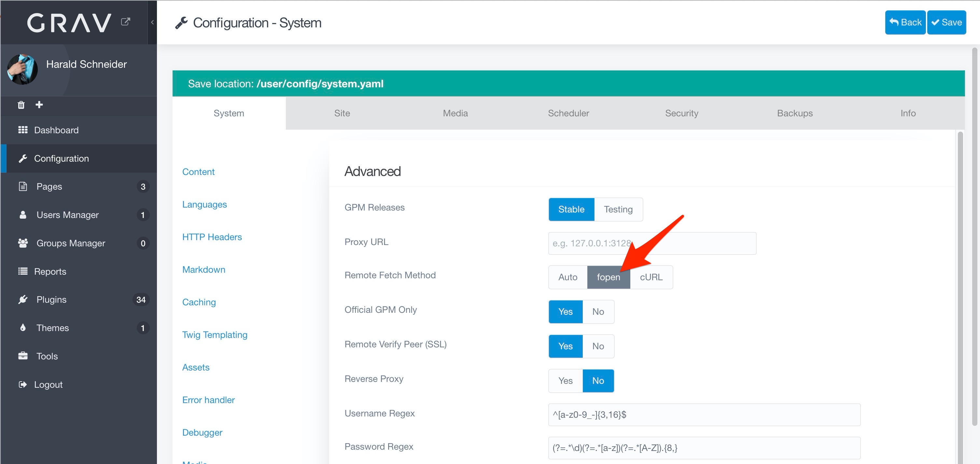
Task: Set Remote Verify Peer (SSL) to Yes
Action: tap(565, 346)
